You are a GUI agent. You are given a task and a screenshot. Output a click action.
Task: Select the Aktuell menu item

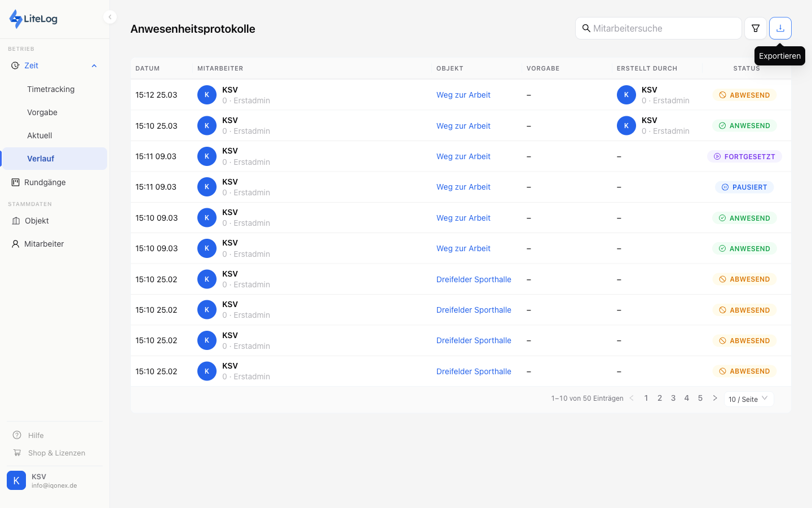39,135
